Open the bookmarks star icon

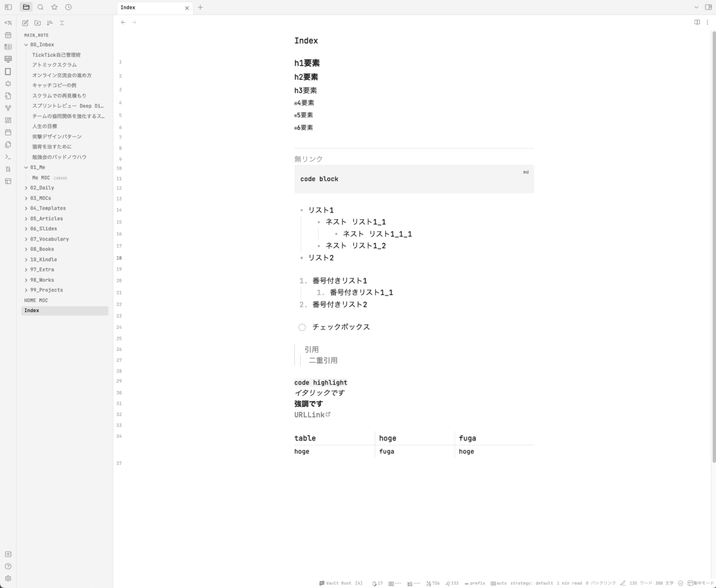[54, 8]
